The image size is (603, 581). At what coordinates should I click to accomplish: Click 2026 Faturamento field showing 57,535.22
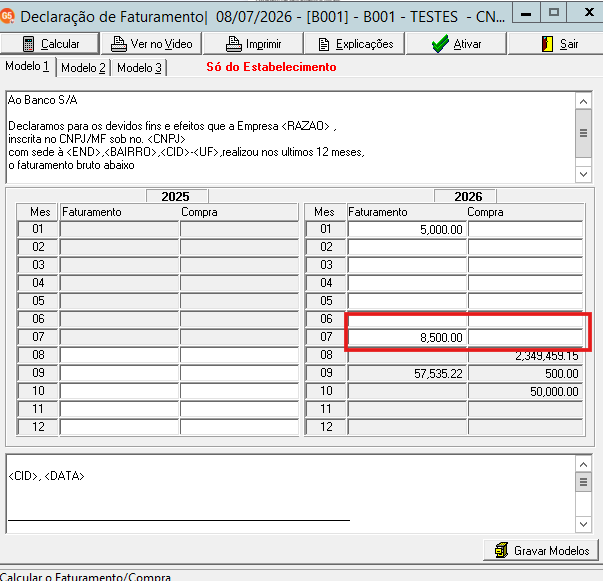[x=407, y=373]
